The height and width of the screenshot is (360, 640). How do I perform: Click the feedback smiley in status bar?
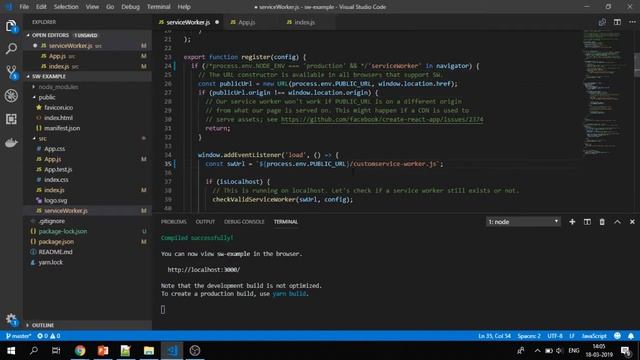617,336
